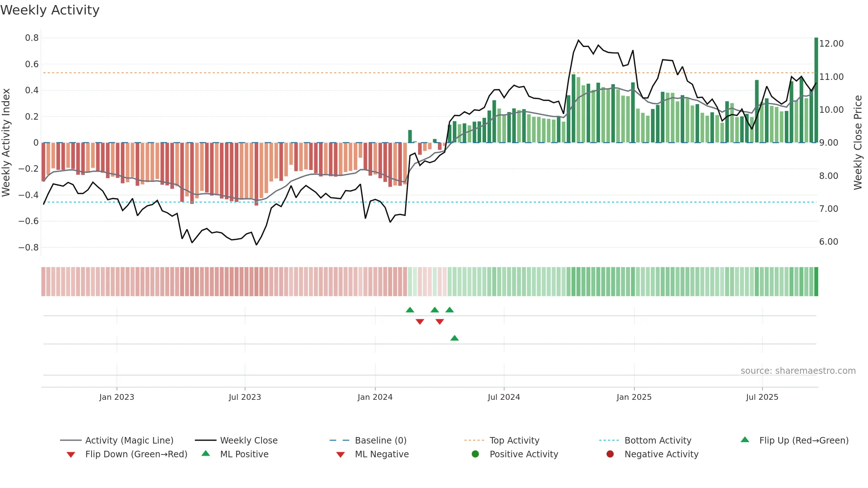This screenshot has height=488, width=868.
Task: Click the red triangle next to Flip Down legend
Action: (x=71, y=455)
